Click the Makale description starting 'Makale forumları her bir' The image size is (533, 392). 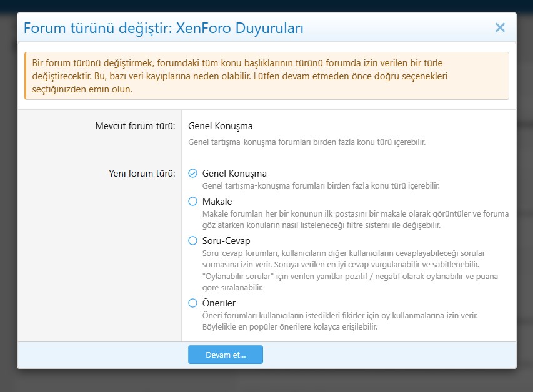355,220
